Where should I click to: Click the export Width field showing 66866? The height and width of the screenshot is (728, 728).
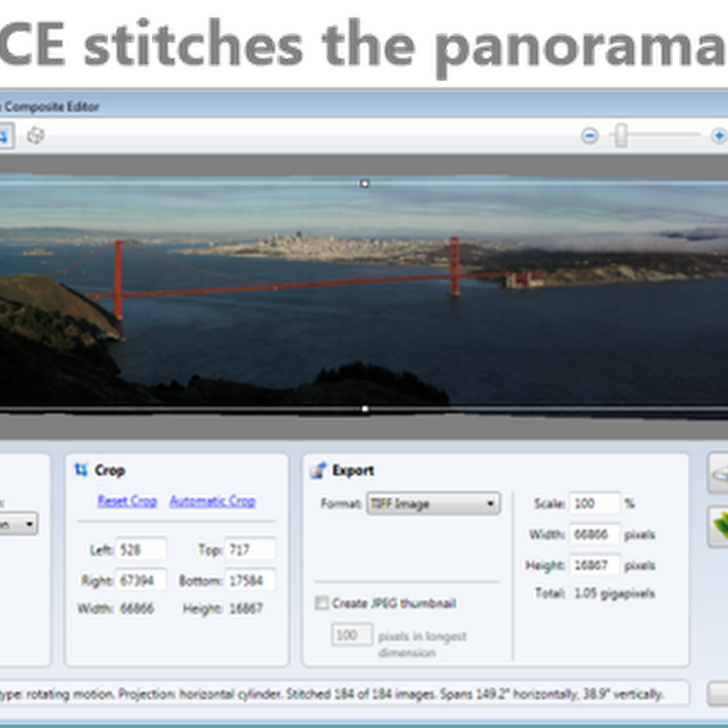[x=595, y=534]
